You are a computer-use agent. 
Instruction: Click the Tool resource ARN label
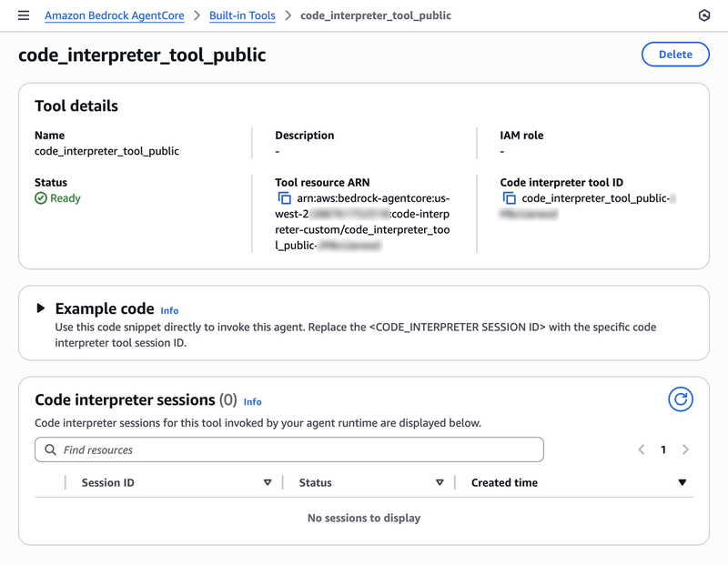click(322, 183)
